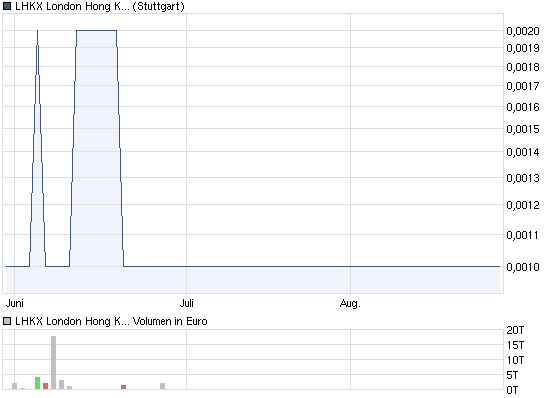The height and width of the screenshot is (398, 545).
Task: Click the green volume bar
Action: coord(38,383)
